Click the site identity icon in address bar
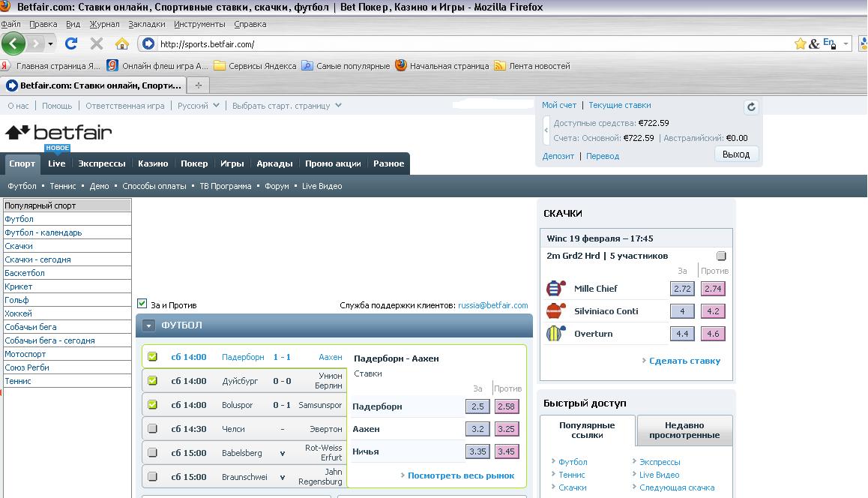The width and height of the screenshot is (868, 498). pos(148,43)
